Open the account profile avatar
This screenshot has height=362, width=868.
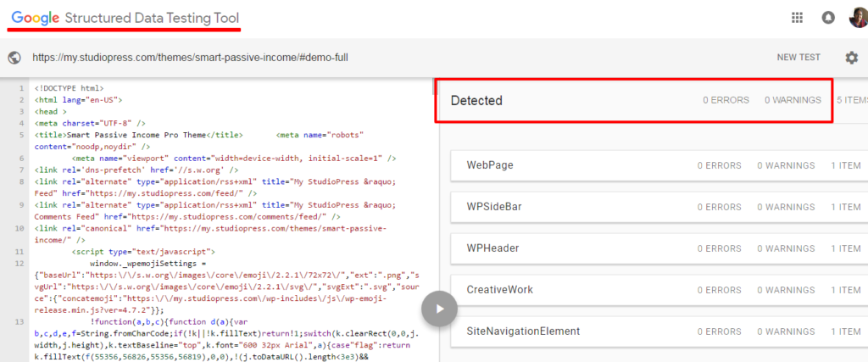point(859,17)
